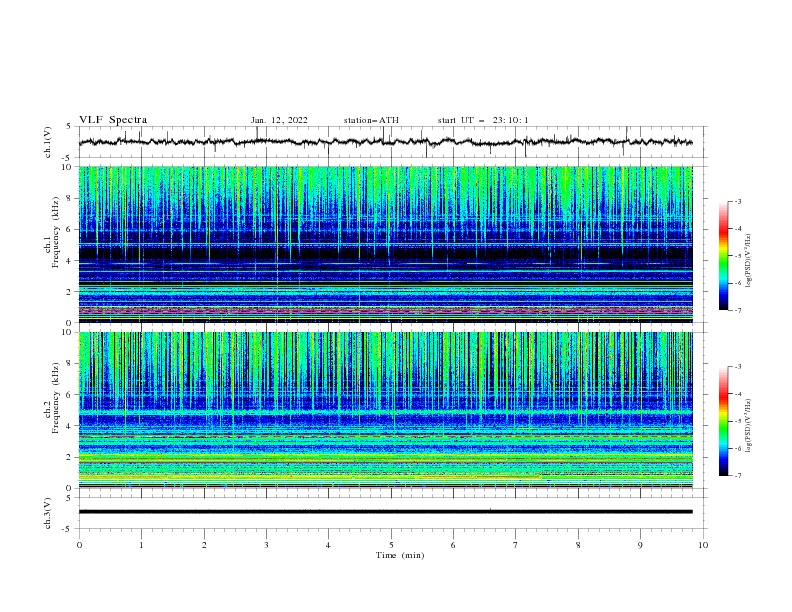Click the 'Time (min)' axis label
Viewport: 792px width, 612px height.
[400, 555]
